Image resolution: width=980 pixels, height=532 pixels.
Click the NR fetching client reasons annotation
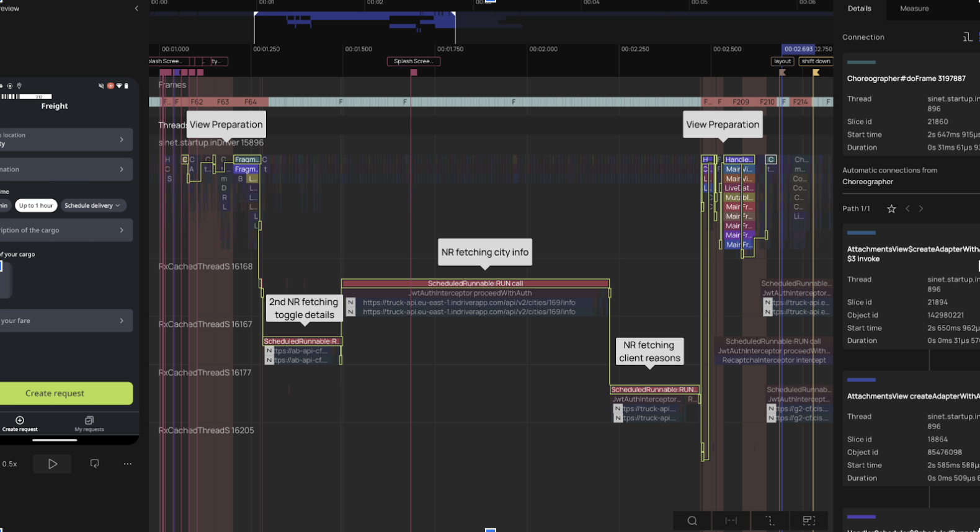point(649,352)
